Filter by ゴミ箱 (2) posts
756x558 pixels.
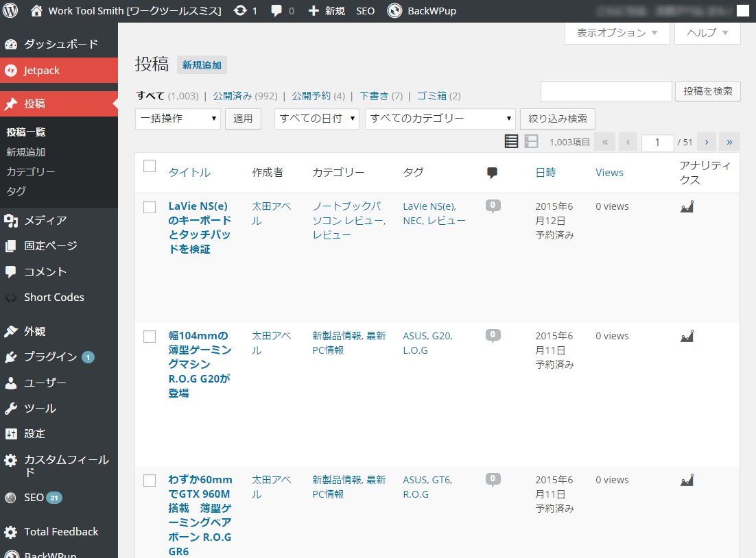point(439,96)
